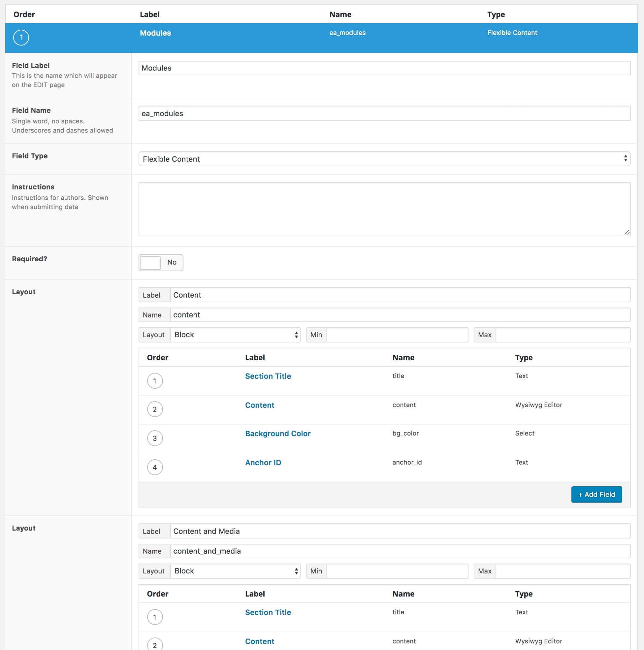The height and width of the screenshot is (650, 644).
Task: Click the Instructions textarea
Action: (384, 209)
